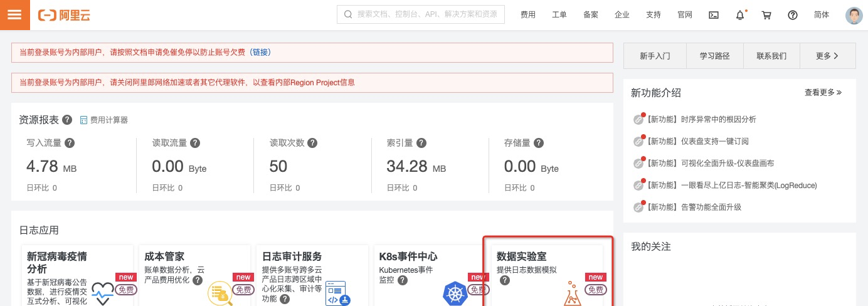Screen dimensions: 868x306
Task: Open the 新冠病毒疫情分析 app card
Action: [77, 275]
